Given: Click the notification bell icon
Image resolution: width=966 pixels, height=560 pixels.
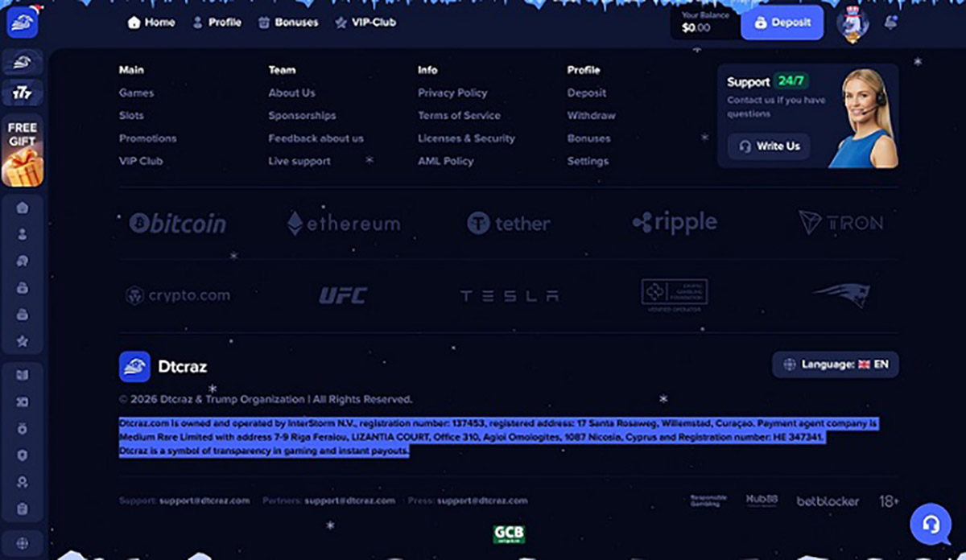Looking at the screenshot, I should [890, 23].
